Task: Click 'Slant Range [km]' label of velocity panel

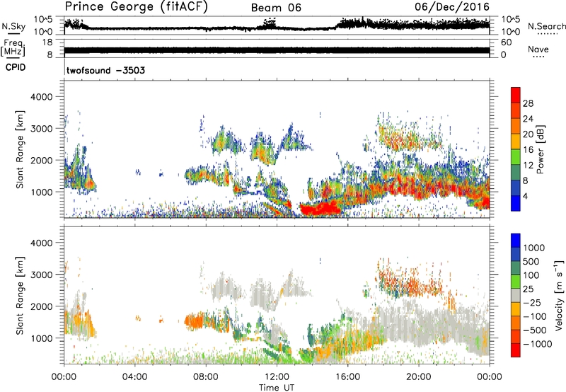Action: pos(20,296)
